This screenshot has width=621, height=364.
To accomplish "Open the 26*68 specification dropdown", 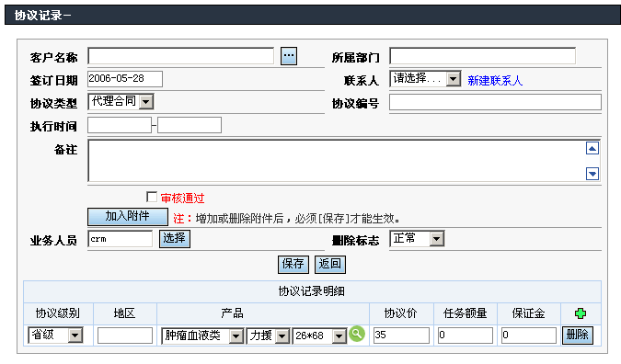I will [x=319, y=336].
